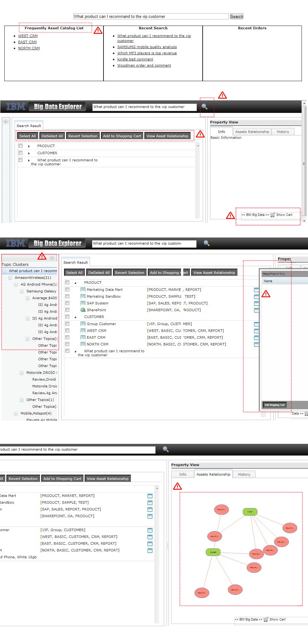Image resolution: width=308 pixels, height=644 pixels.
Task: Open the WEST CRM catalog link
Action: (28, 36)
